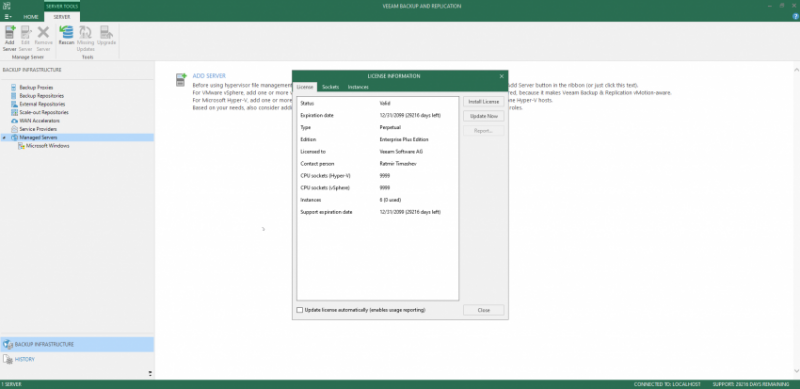Click the Add Server heading link
This screenshot has height=389, width=800.
coord(209,76)
